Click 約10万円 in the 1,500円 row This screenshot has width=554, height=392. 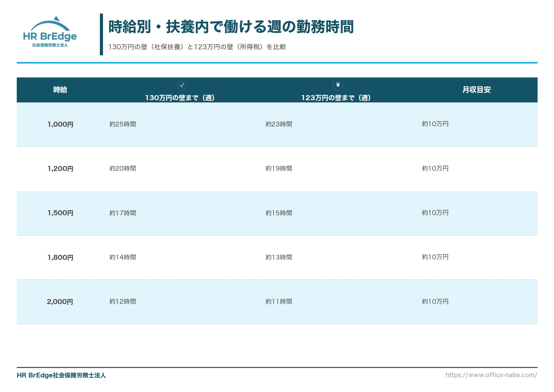[435, 213]
